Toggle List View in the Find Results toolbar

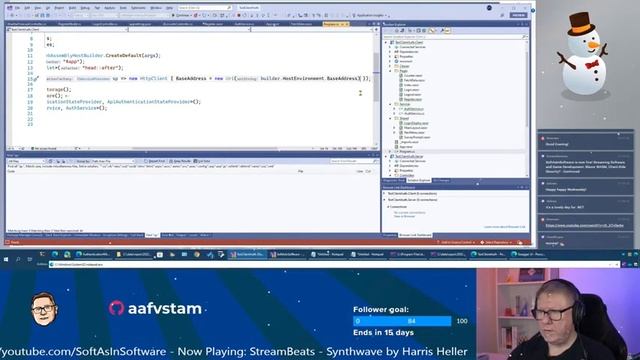tap(202, 161)
